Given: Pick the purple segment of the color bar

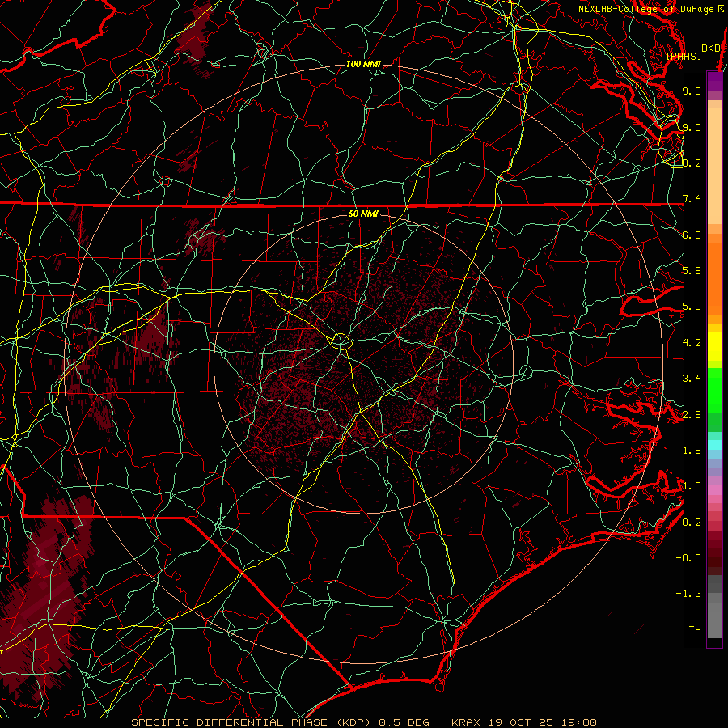Looking at the screenshot, I should (714, 81).
